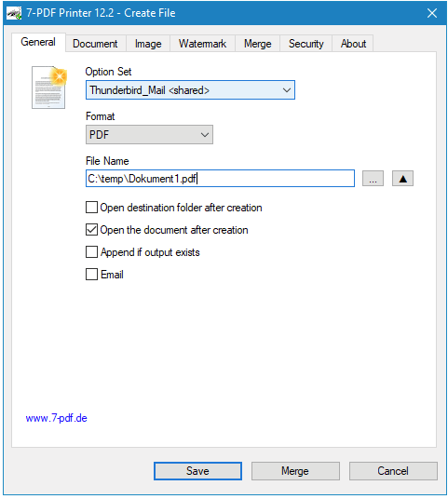Image resolution: width=448 pixels, height=499 pixels.
Task: Cancel the Create File dialog
Action: tap(393, 471)
